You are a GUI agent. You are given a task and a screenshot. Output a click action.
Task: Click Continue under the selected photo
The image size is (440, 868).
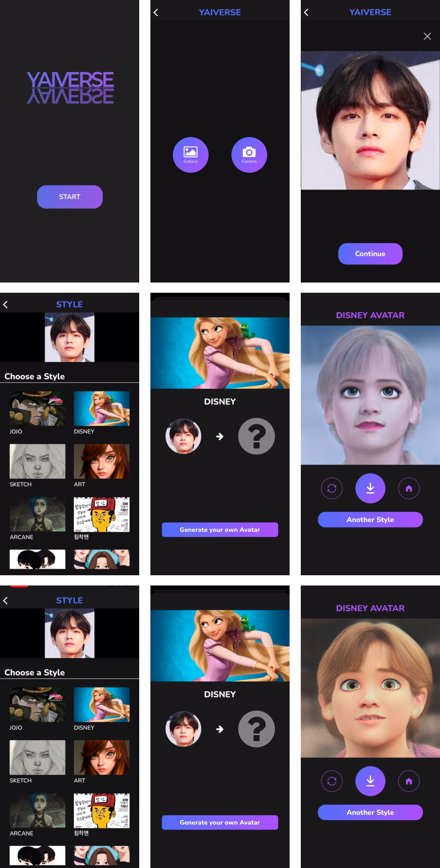pyautogui.click(x=370, y=254)
